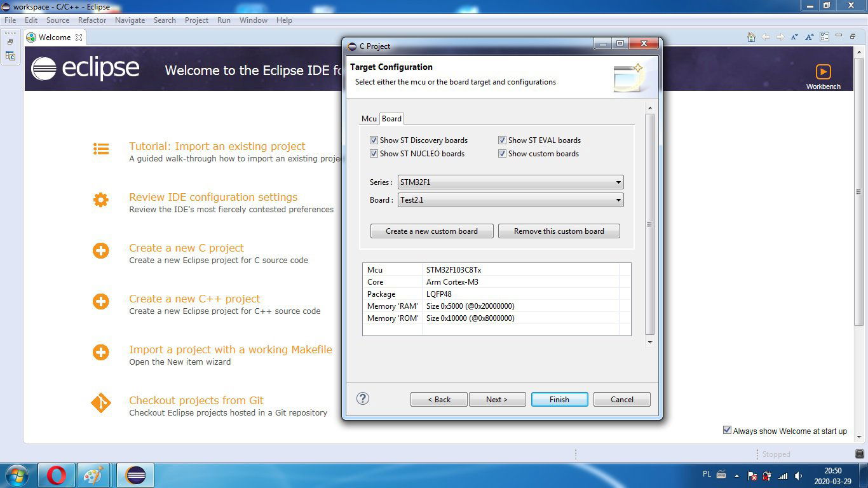The width and height of the screenshot is (868, 488).
Task: Click the battery power plug icon in tray
Action: pyautogui.click(x=767, y=475)
